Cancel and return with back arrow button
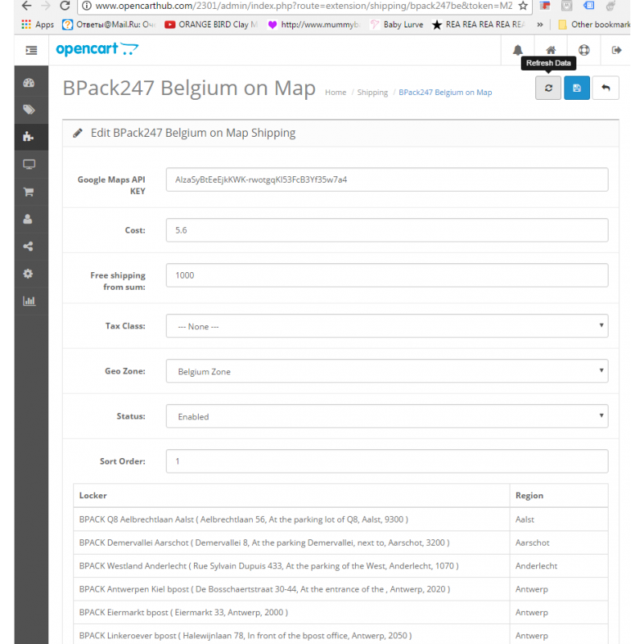Viewport: 644px width, 644px height. coord(605,88)
